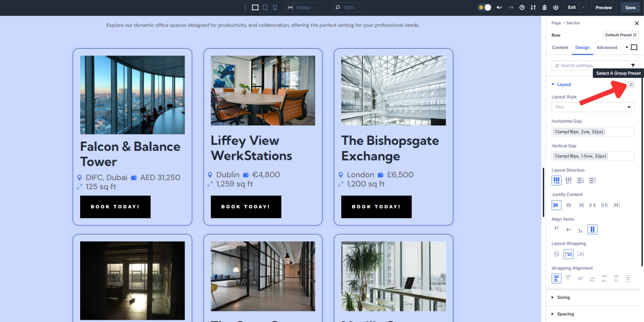The height and width of the screenshot is (322, 644).
Task: Click the undo arrow icon
Action: 499,8
